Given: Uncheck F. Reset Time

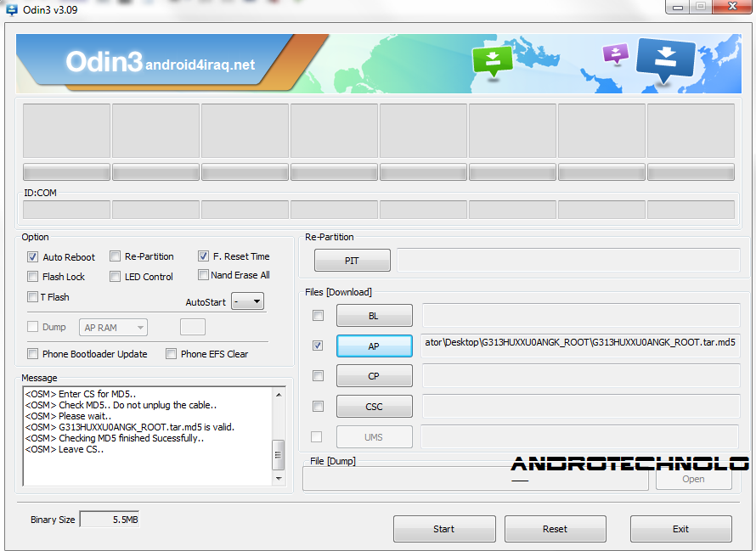Looking at the screenshot, I should point(203,256).
